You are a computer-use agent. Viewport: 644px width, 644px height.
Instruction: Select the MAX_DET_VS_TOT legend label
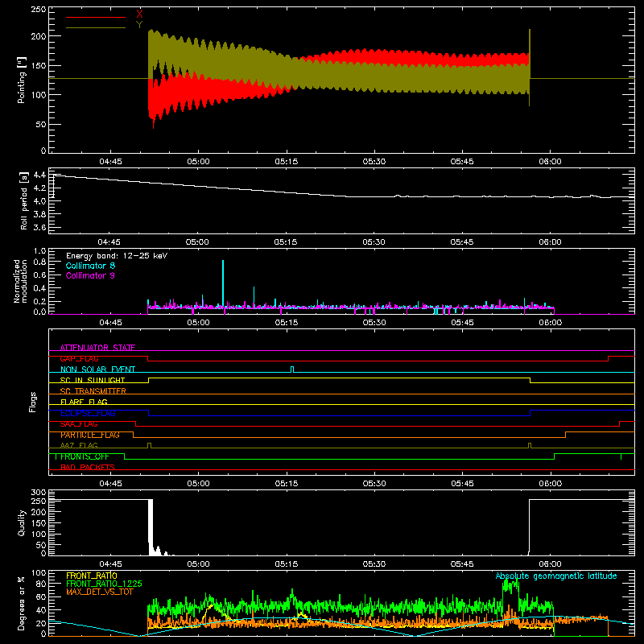pos(99,592)
